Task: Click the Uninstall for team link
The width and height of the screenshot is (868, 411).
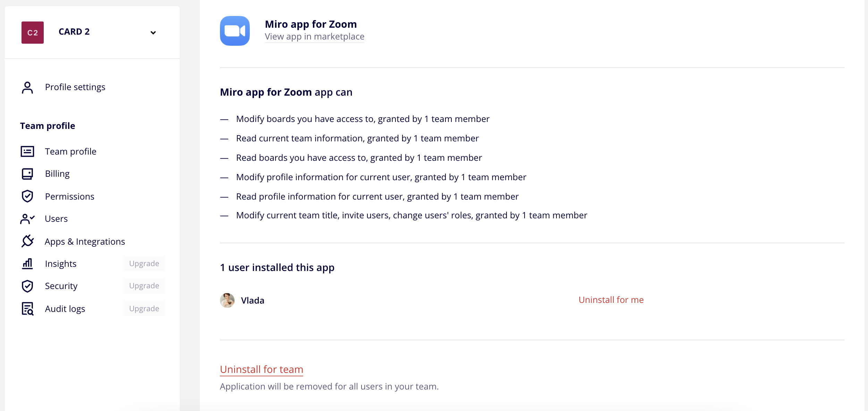Action: [262, 369]
